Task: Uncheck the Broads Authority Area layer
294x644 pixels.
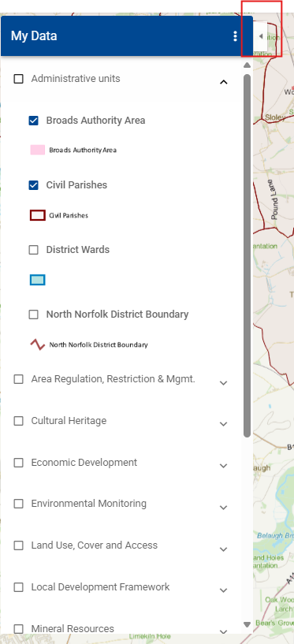Action: pos(34,121)
